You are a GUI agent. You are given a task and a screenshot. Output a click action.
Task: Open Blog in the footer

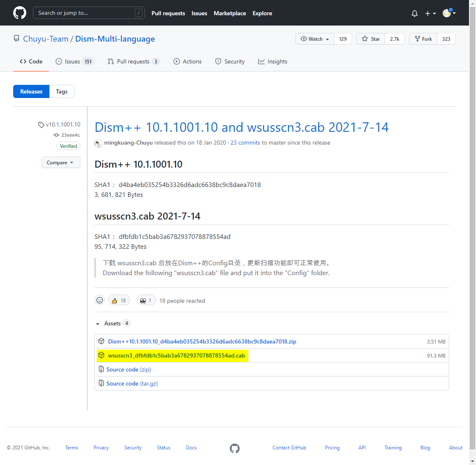425,448
